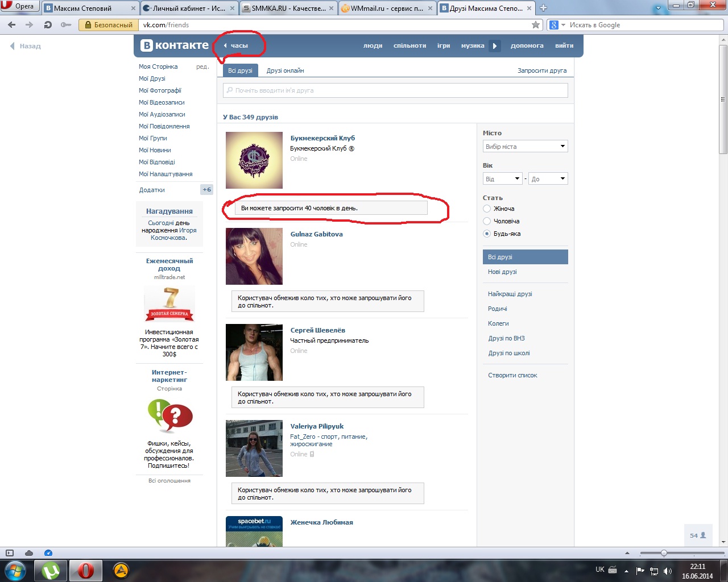
Task: Click the volume speaker tray icon
Action: [668, 571]
